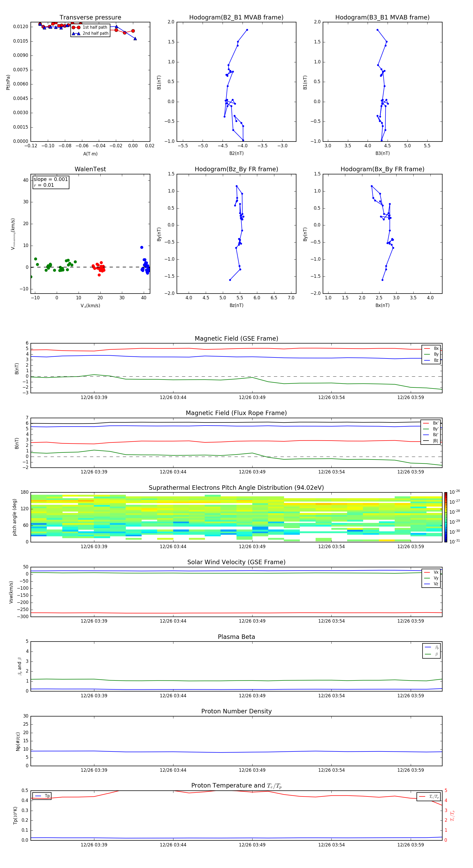This screenshot has height=868, width=473.
Task: Select the '1st half path' legend entry
Action: click(90, 27)
